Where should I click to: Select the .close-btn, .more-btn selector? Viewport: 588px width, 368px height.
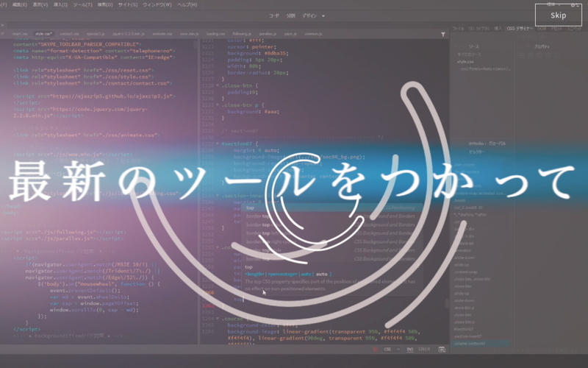(472, 279)
